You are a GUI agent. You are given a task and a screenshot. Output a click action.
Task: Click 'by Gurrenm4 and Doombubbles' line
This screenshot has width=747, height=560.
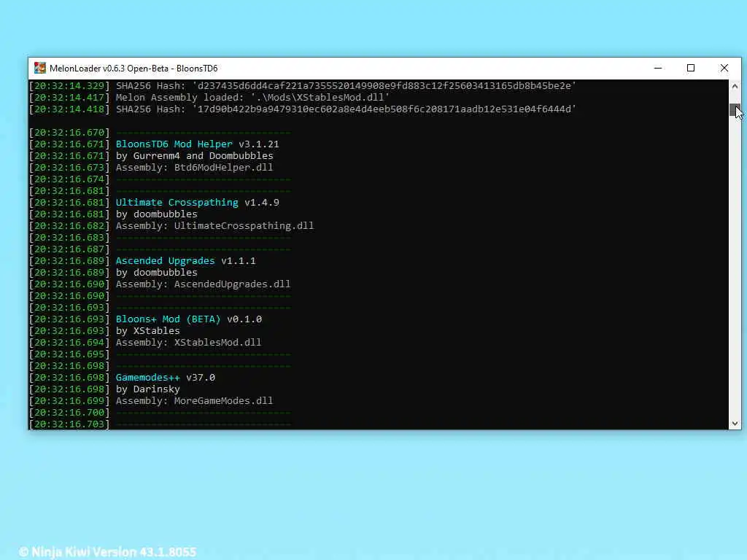[x=194, y=156]
